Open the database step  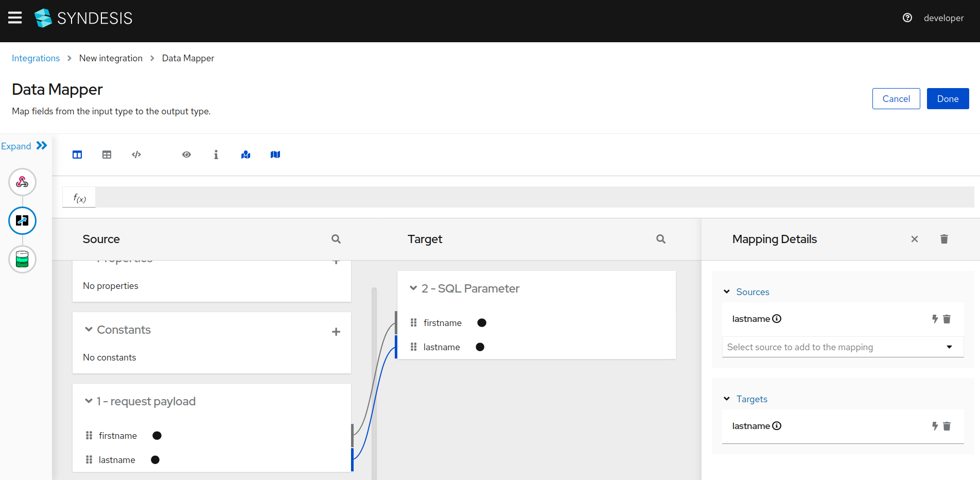coord(22,259)
